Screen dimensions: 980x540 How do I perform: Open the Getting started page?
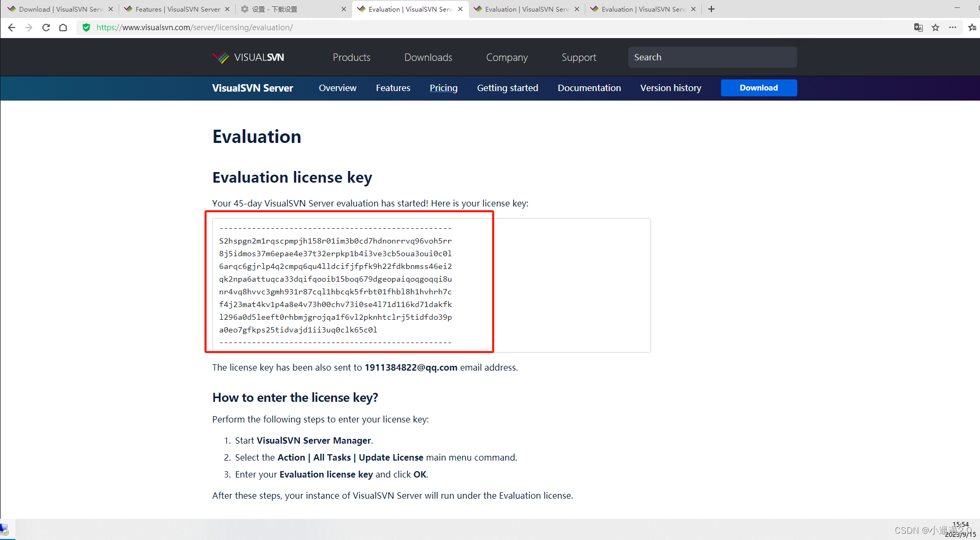click(x=507, y=88)
